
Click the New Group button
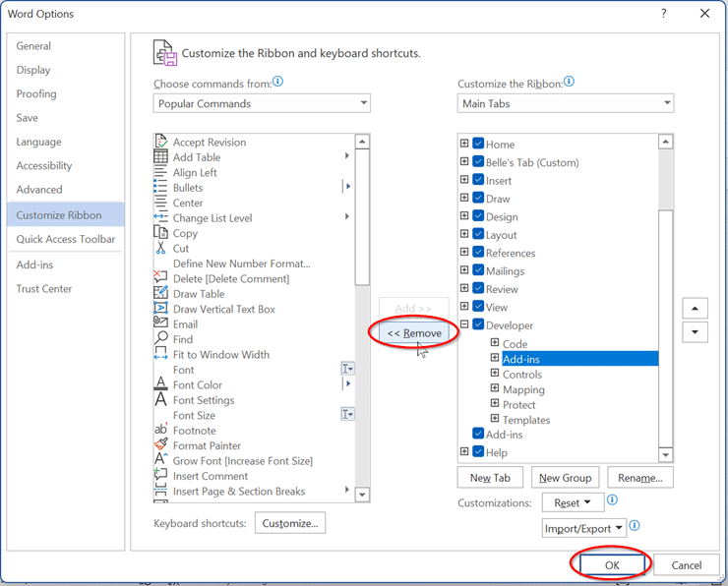565,478
